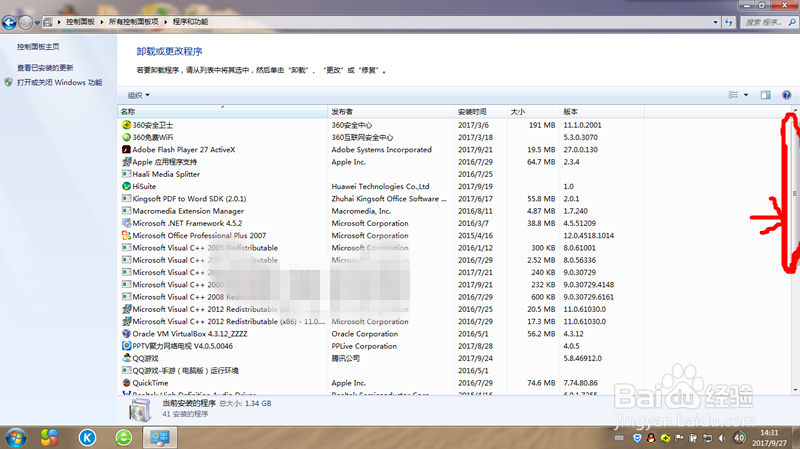800x449 pixels.
Task: Click the 360免费WiFi program icon
Action: click(127, 137)
